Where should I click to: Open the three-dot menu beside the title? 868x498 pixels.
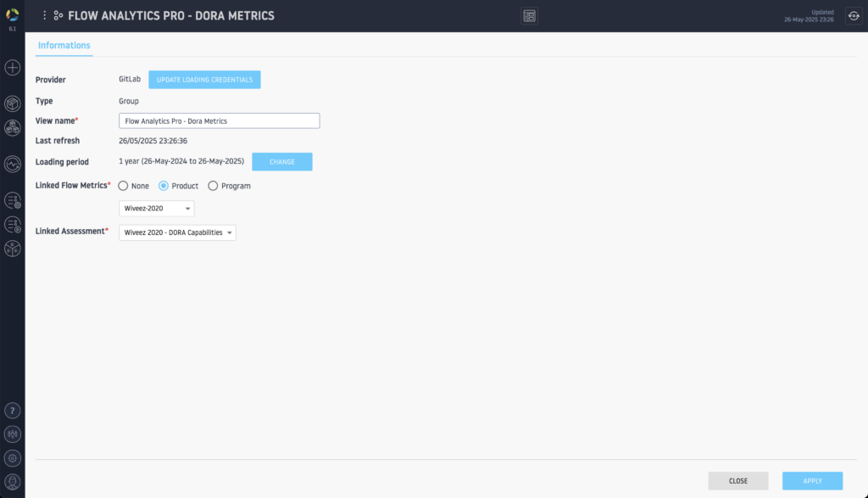pyautogui.click(x=45, y=15)
